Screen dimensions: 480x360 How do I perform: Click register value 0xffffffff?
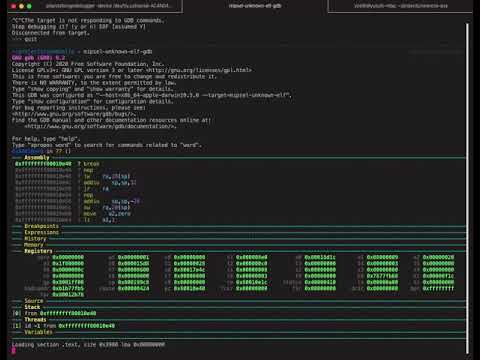pos(438,288)
